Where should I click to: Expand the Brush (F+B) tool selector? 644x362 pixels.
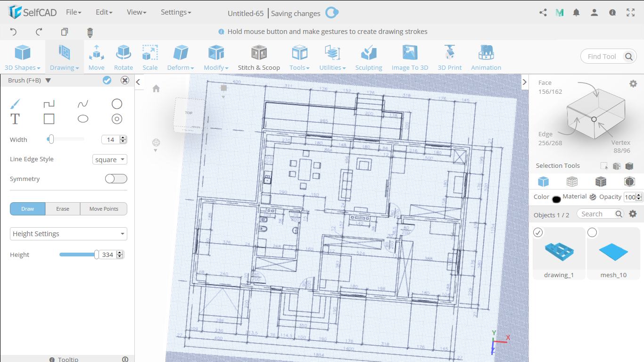point(48,81)
